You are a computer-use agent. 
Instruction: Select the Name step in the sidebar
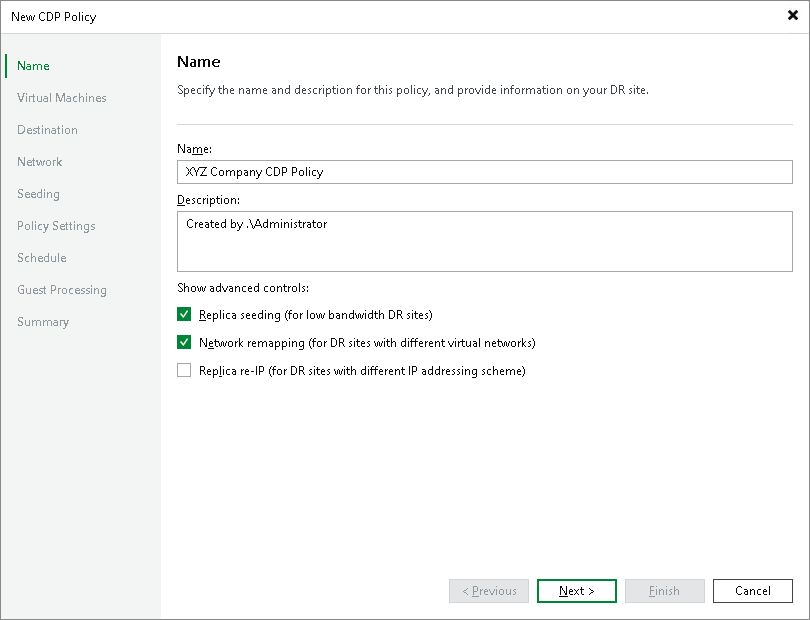point(32,65)
